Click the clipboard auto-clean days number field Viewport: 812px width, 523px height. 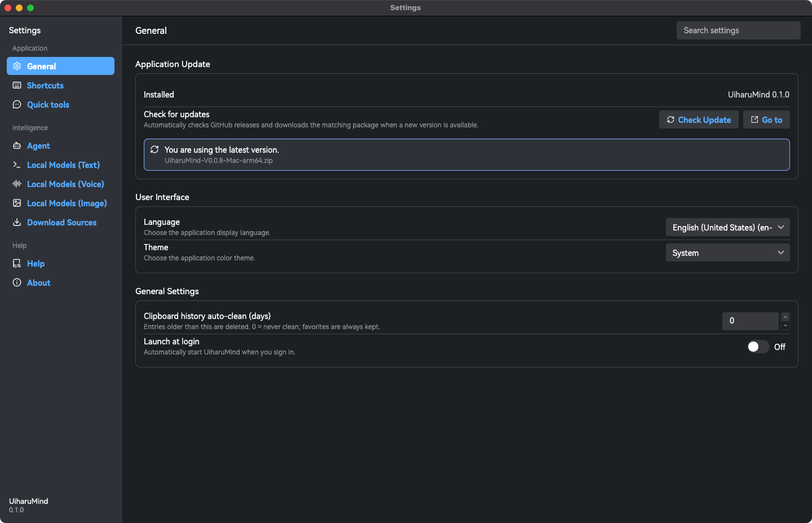coord(751,321)
